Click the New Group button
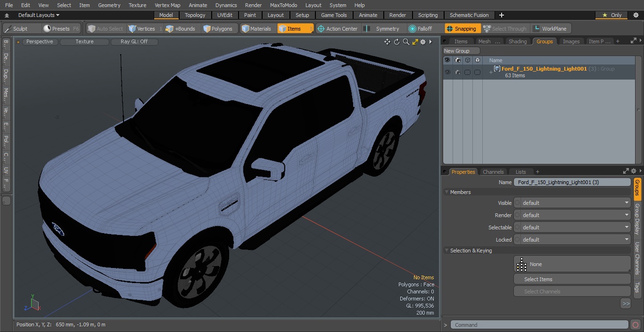The height and width of the screenshot is (332, 644). coord(462,51)
